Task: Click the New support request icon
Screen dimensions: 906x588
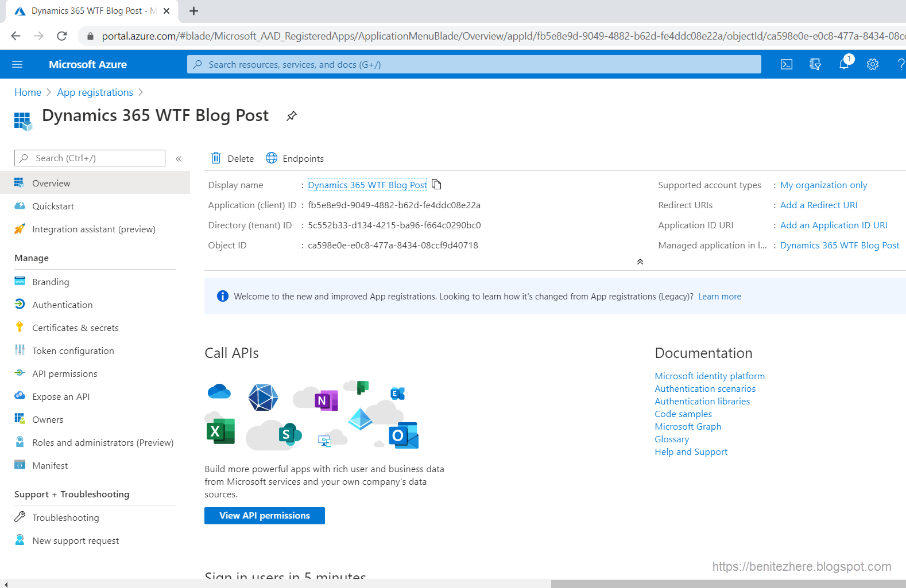Action: (x=20, y=540)
